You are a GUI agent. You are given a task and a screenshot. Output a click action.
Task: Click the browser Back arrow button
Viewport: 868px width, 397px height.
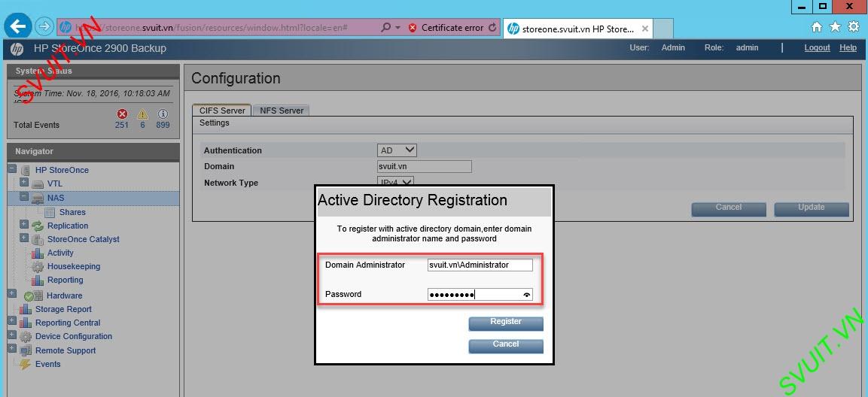click(18, 26)
